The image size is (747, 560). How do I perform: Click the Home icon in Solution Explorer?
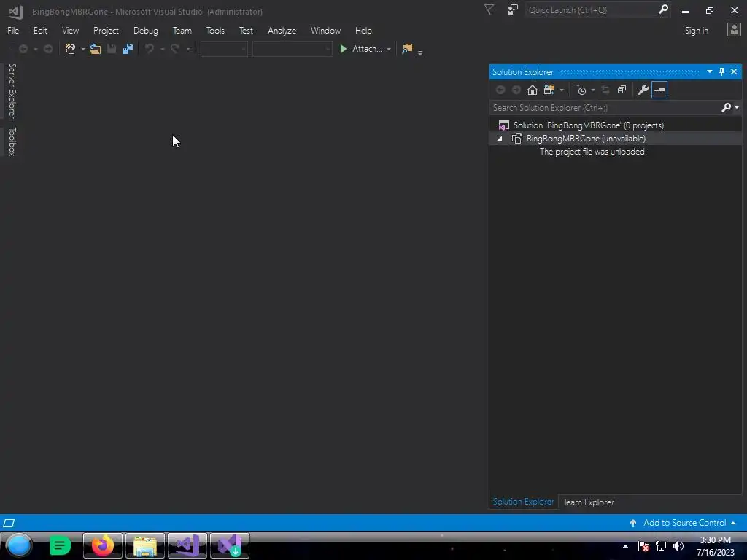tap(532, 90)
